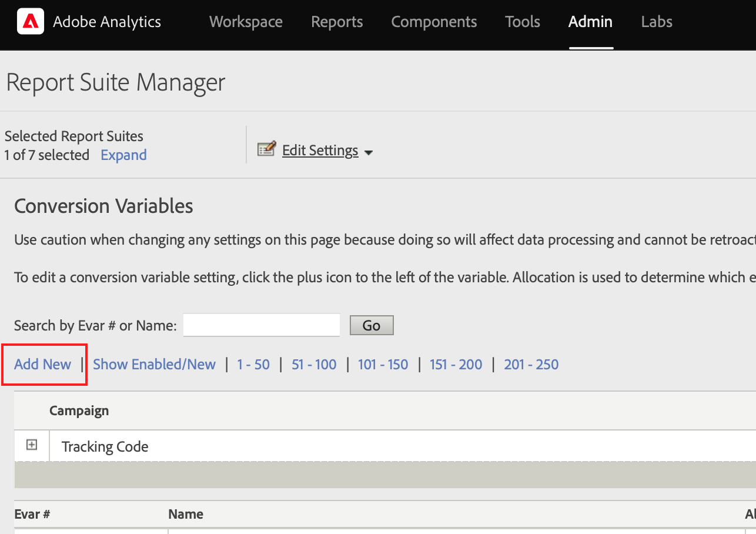Click the Edit Settings pencil icon
Screen dimensions: 756x534
[266, 149]
